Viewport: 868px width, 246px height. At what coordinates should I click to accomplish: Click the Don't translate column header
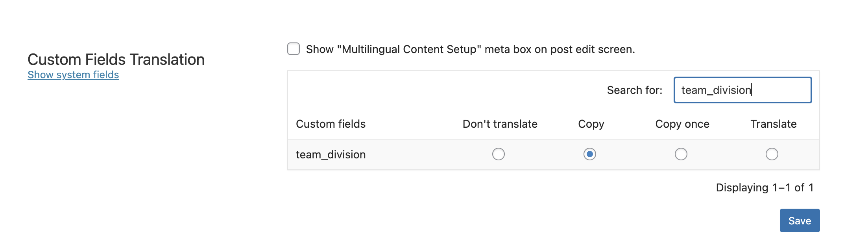500,124
